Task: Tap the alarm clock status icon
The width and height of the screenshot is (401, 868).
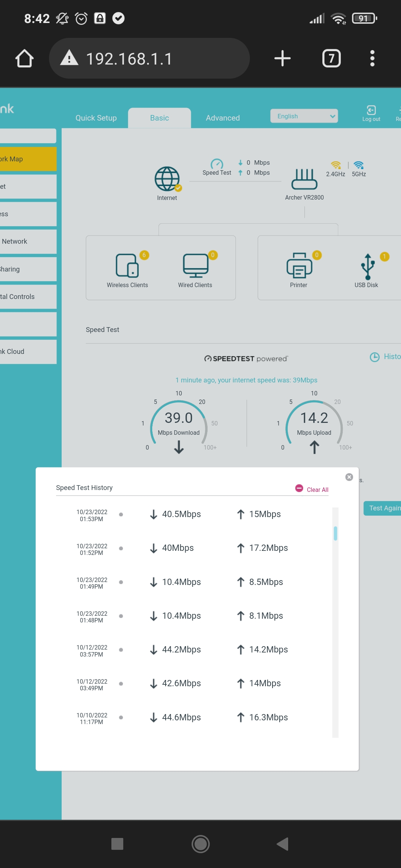Action: point(81,18)
